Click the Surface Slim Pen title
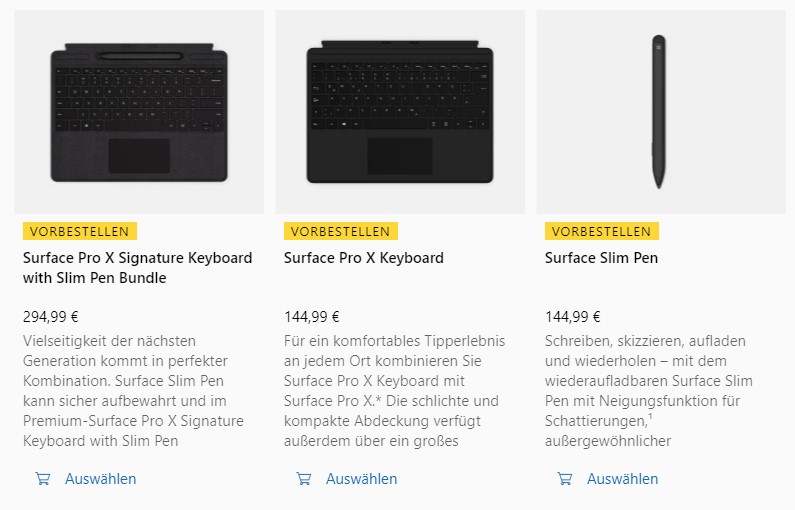 601,258
